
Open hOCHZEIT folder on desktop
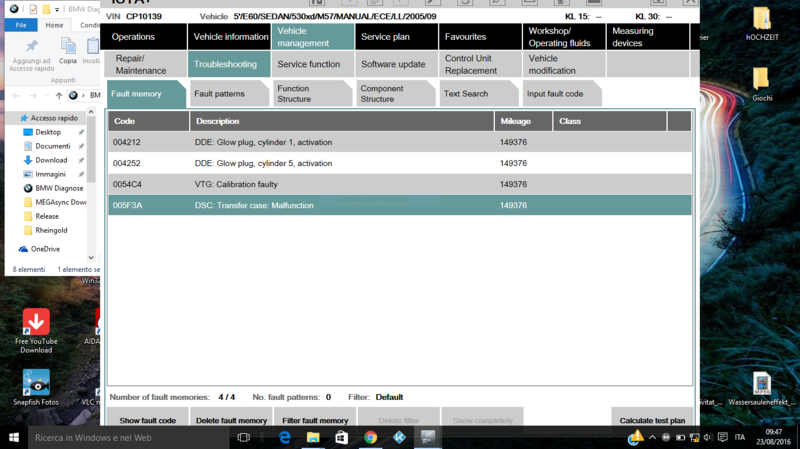click(762, 23)
